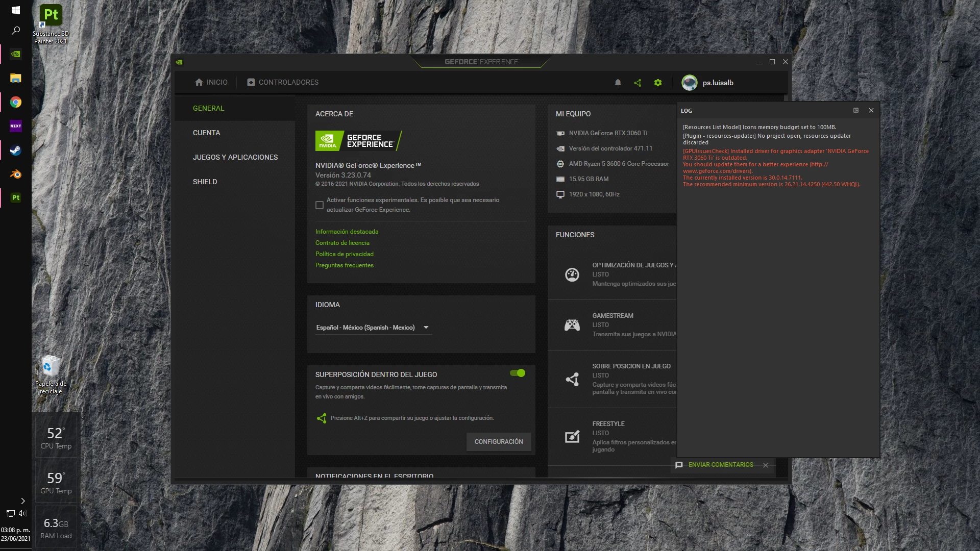The image size is (980, 551).
Task: Open Blender from the taskbar
Action: [x=16, y=174]
